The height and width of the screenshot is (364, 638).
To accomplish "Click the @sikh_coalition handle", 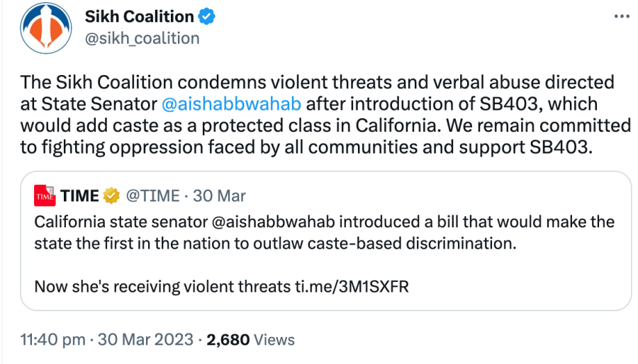I will tap(142, 38).
